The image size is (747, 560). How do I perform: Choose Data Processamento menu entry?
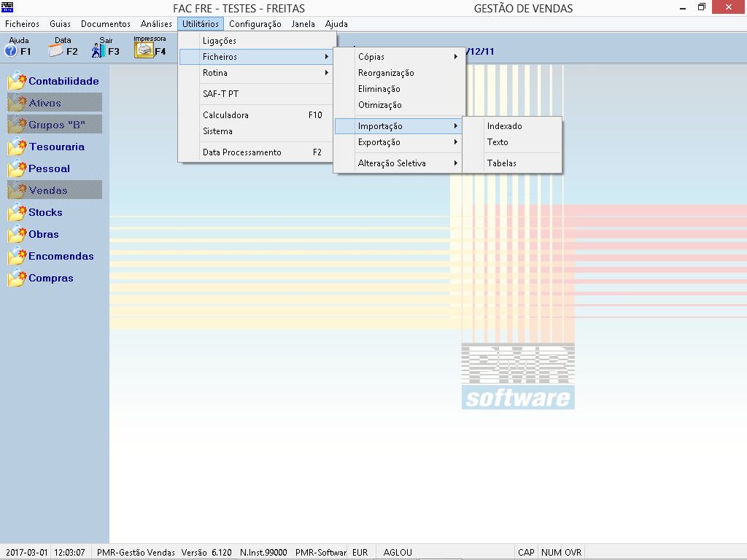pyautogui.click(x=256, y=152)
